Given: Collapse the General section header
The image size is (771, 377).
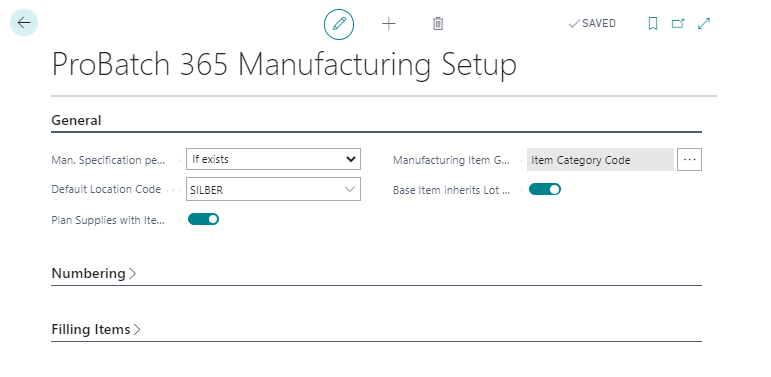Looking at the screenshot, I should 76,120.
